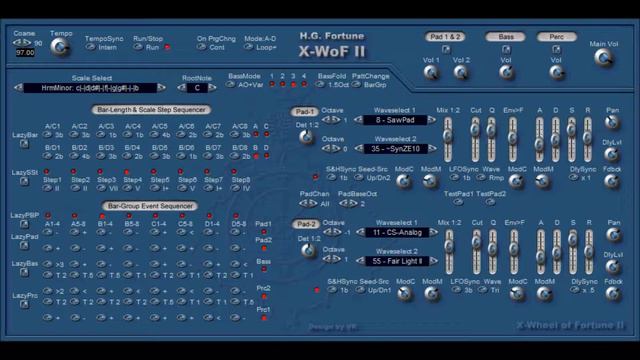The height and width of the screenshot is (360, 640).
Task: Click the PadBaseOct stepper arrows
Action: [x=348, y=203]
